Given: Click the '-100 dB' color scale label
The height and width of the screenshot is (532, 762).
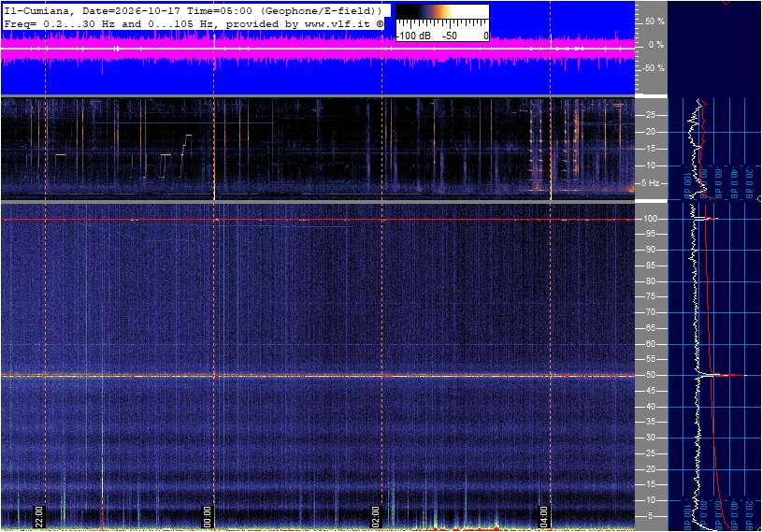Looking at the screenshot, I should tap(413, 36).
